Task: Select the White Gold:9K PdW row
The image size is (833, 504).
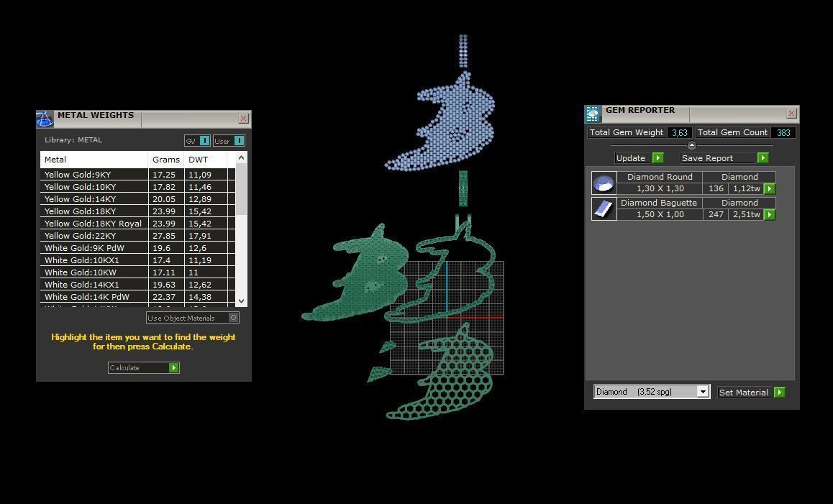Action: click(x=137, y=247)
